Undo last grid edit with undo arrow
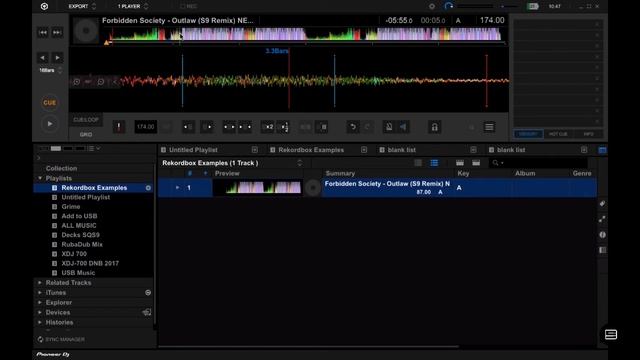The image size is (640, 360). pyautogui.click(x=353, y=127)
